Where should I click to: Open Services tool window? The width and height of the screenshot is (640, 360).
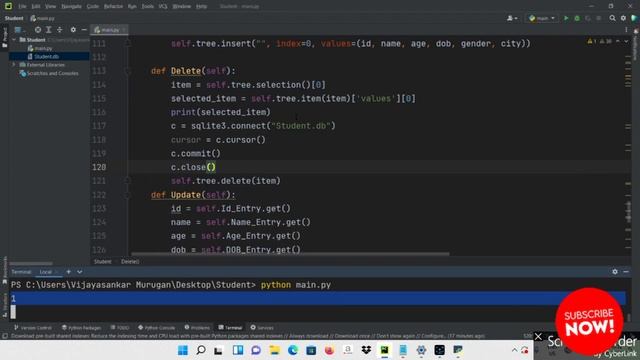point(262,327)
